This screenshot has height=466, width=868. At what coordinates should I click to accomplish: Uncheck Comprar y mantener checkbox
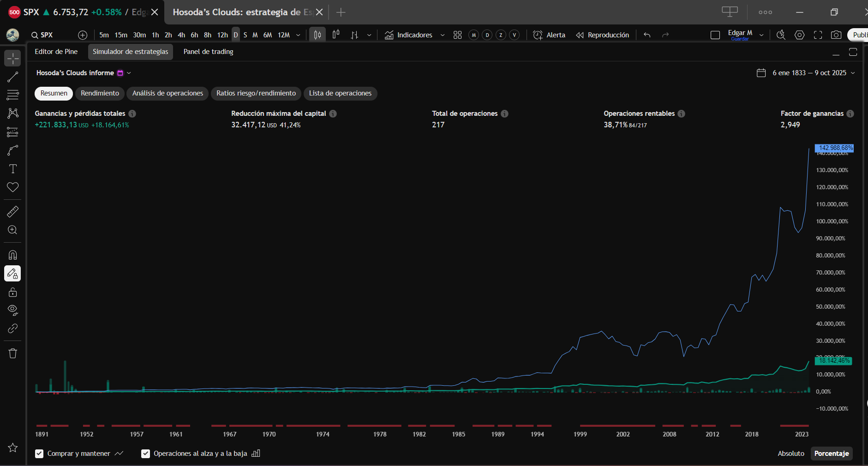coord(40,454)
